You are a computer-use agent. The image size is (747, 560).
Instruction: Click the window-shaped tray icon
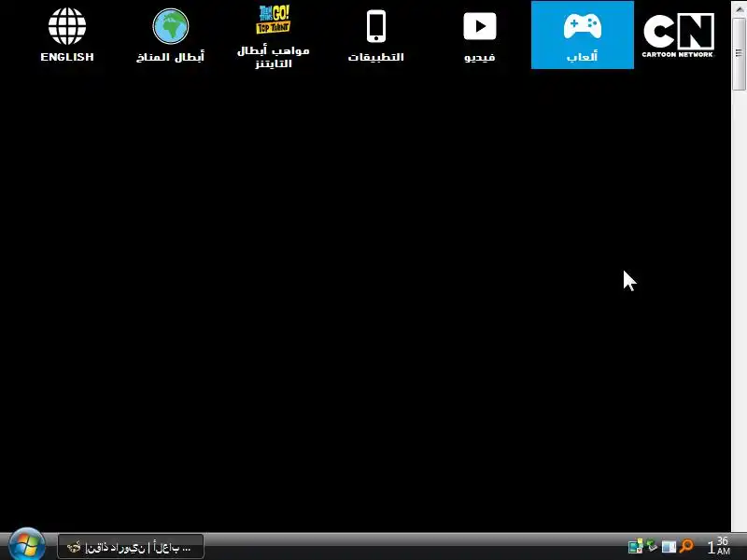pos(669,547)
